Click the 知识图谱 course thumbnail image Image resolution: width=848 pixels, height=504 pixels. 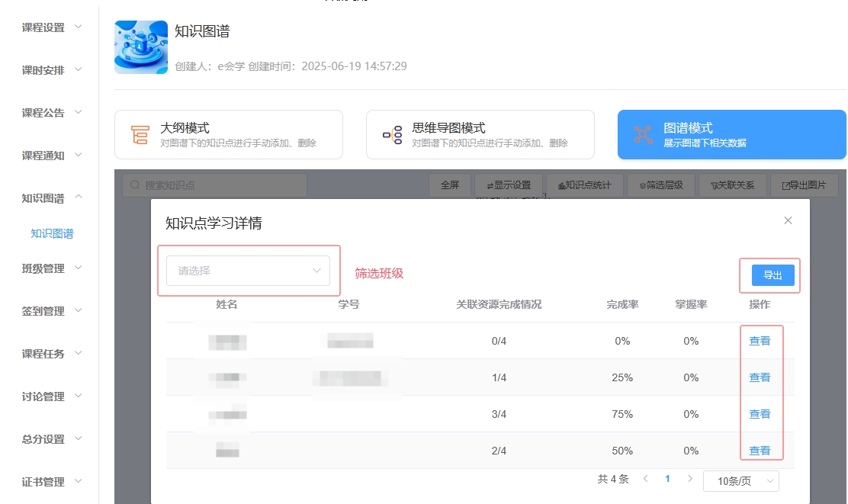(x=141, y=47)
